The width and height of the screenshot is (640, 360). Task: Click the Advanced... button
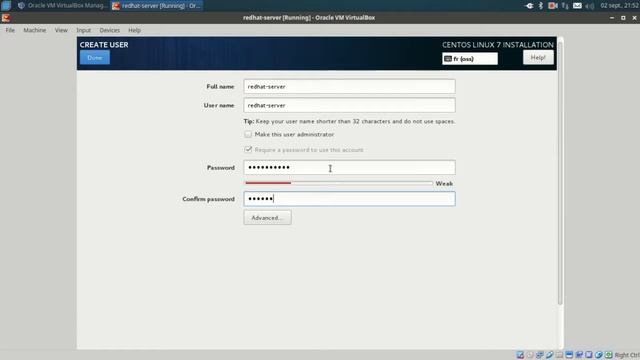click(x=267, y=218)
